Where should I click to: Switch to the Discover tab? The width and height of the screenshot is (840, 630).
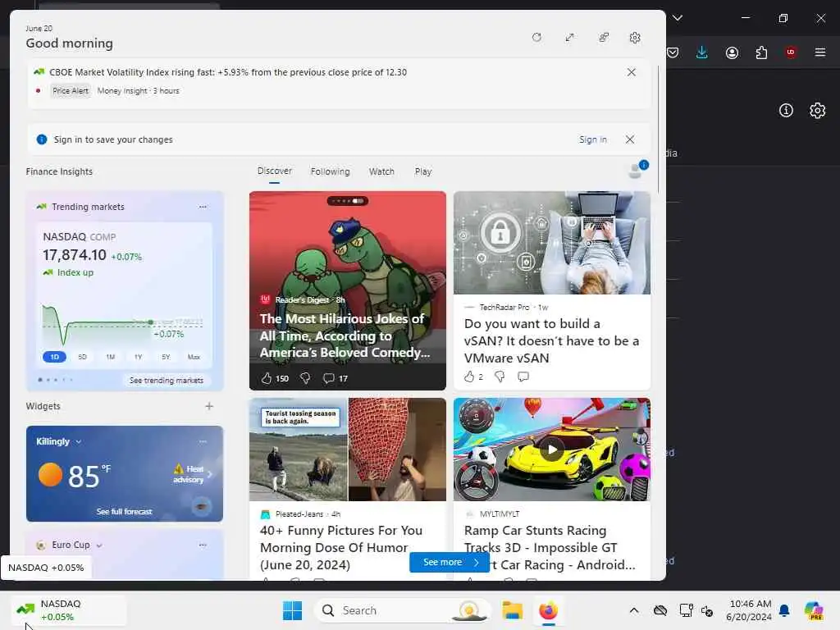tap(274, 171)
